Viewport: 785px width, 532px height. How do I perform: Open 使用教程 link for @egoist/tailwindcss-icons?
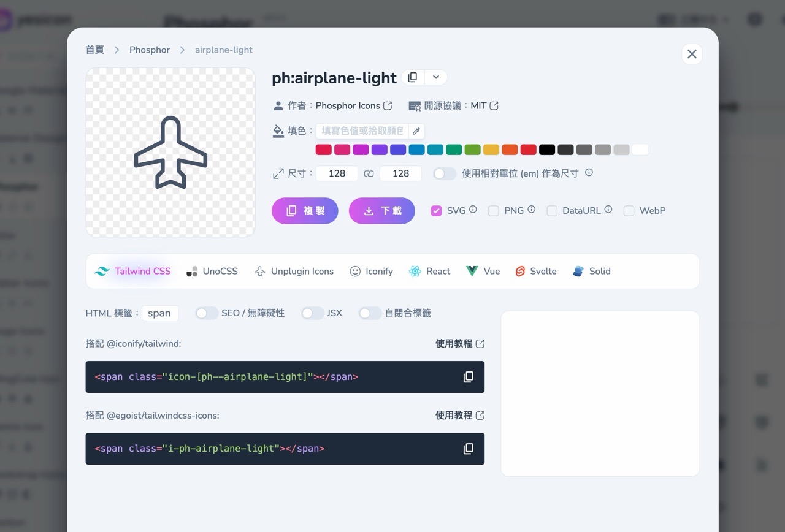460,416
